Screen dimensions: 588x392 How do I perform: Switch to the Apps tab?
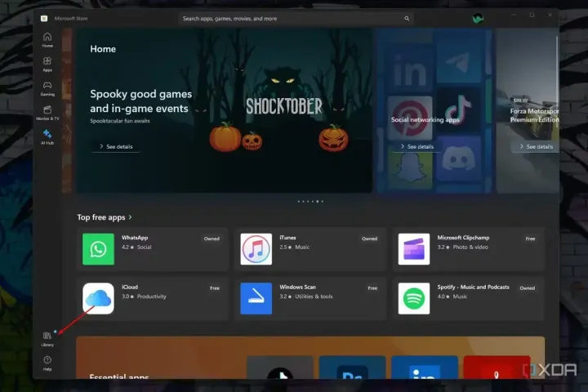47,64
